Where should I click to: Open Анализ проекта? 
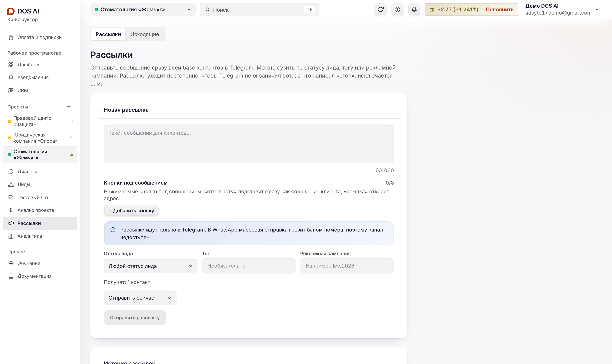pos(40,210)
